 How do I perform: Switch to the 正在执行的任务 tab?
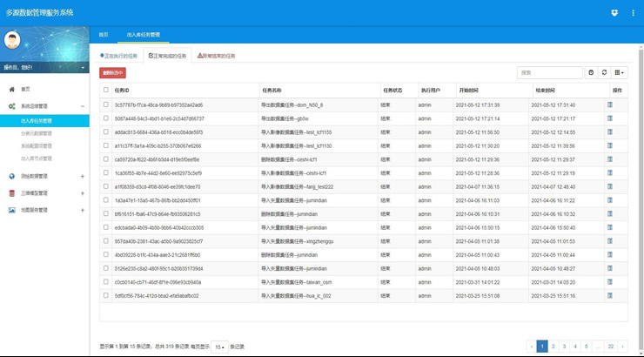point(119,56)
